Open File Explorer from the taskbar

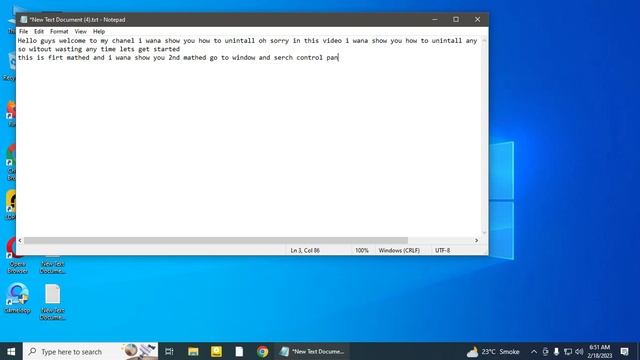point(193,351)
